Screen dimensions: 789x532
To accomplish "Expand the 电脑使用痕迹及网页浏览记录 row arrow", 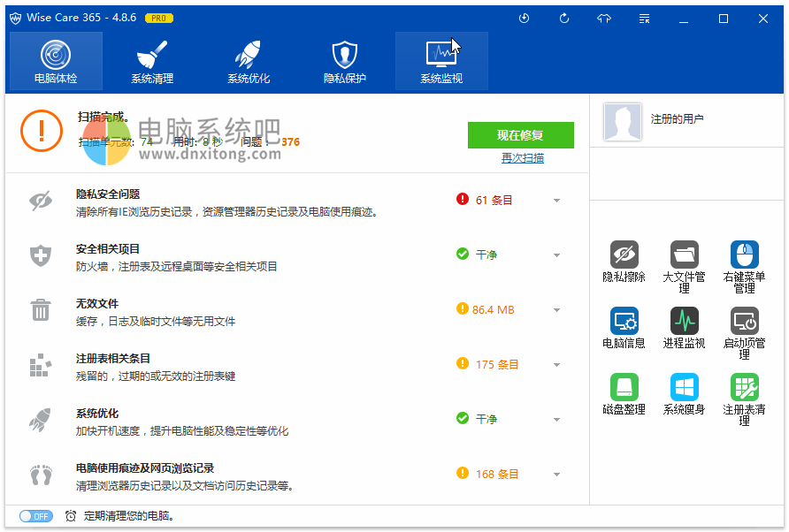I will (556, 475).
